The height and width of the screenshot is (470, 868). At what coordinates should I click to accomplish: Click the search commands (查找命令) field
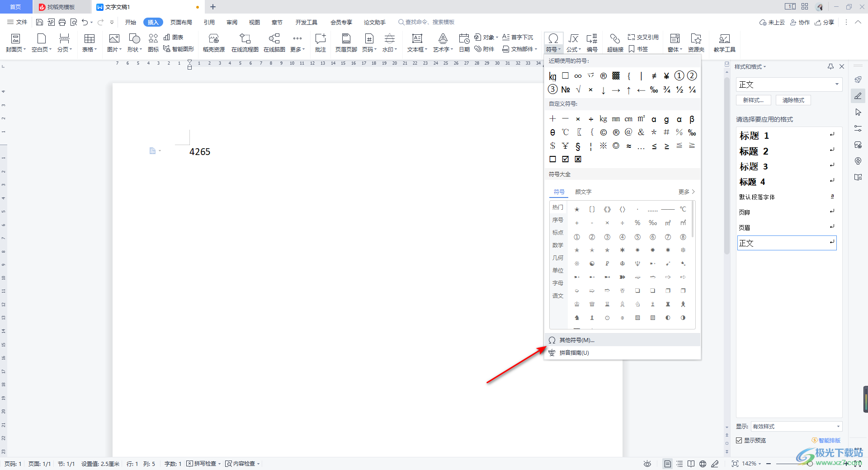[x=426, y=22]
